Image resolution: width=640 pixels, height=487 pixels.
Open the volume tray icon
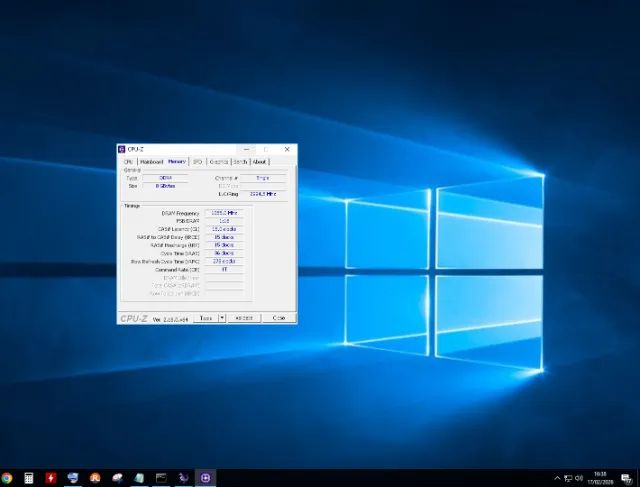pos(579,478)
